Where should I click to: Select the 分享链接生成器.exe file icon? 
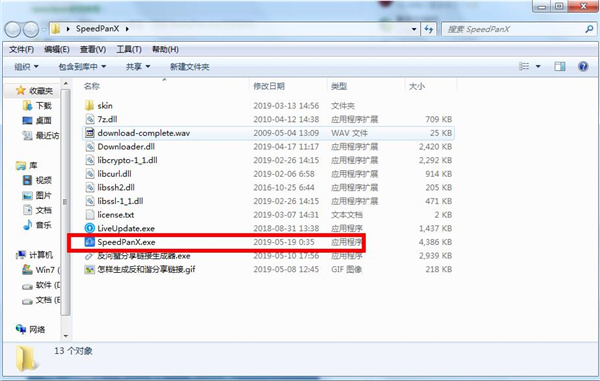click(x=90, y=256)
